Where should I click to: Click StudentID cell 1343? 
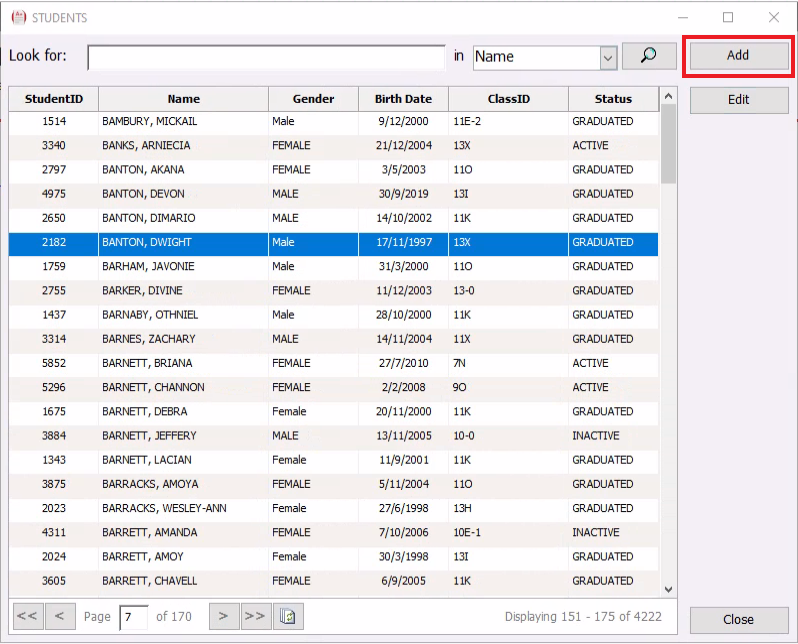[54, 460]
